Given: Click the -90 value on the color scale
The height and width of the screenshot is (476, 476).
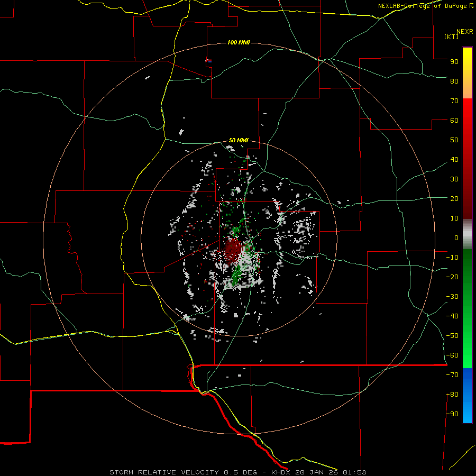Looking at the screenshot, I should [x=452, y=414].
